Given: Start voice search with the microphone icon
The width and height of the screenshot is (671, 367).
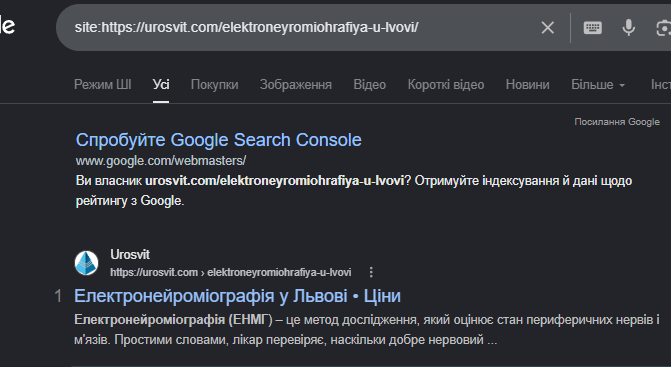Looking at the screenshot, I should [x=629, y=28].
